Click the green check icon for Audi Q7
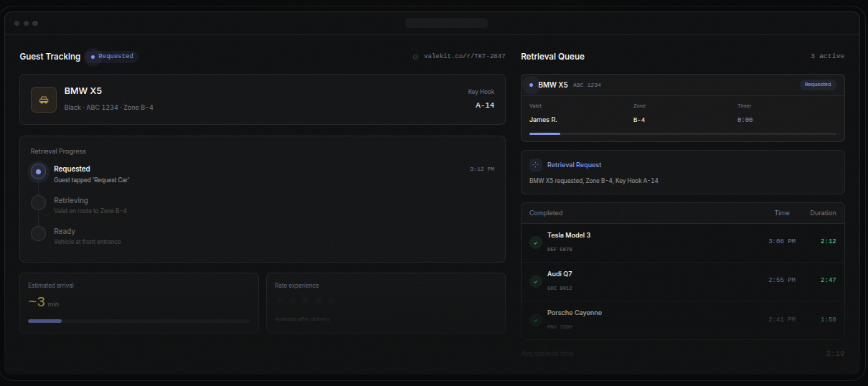 (536, 281)
